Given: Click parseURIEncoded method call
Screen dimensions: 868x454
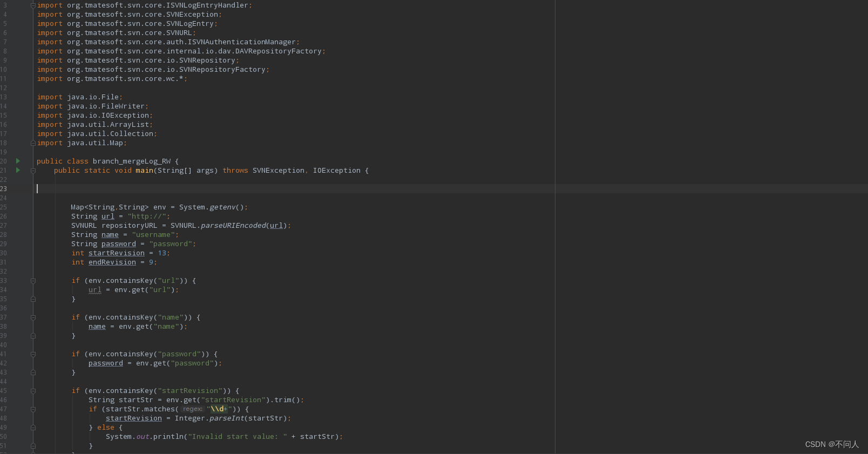Looking at the screenshot, I should click(x=233, y=226).
